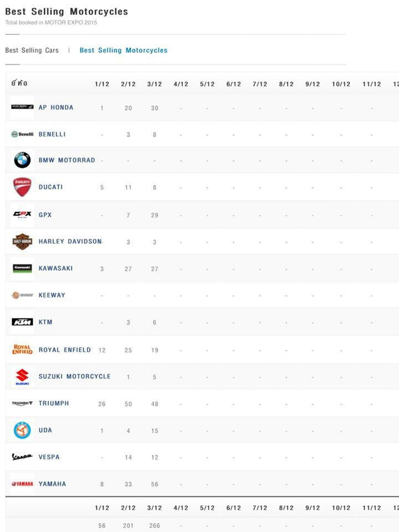Viewport: 399px width, 532px height.
Task: Click the Ducati red shield logo
Action: click(22, 187)
